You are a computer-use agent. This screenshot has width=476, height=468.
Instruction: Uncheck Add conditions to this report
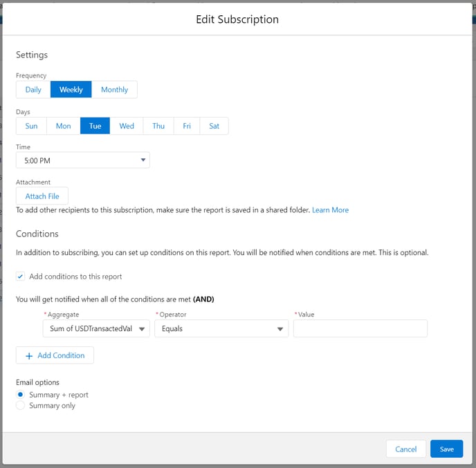(21, 277)
